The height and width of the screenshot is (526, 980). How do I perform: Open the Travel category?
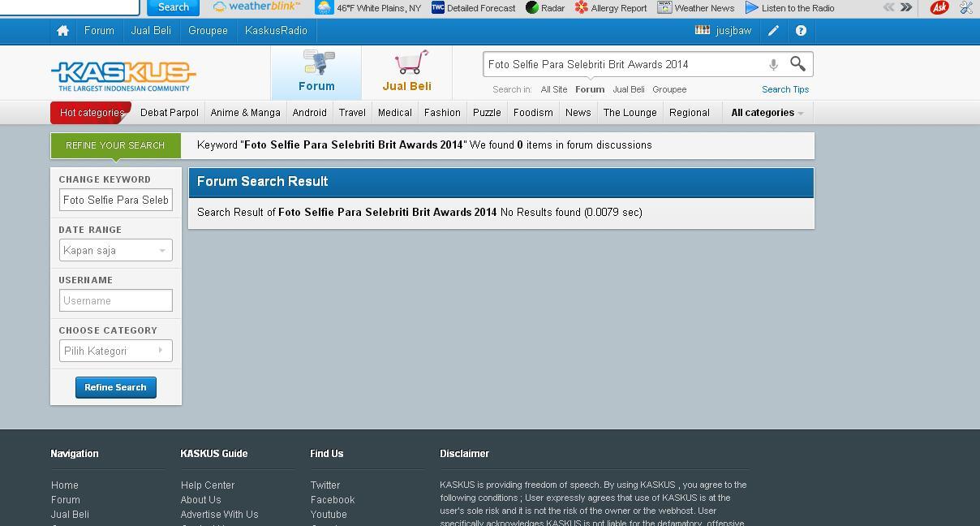click(x=352, y=113)
